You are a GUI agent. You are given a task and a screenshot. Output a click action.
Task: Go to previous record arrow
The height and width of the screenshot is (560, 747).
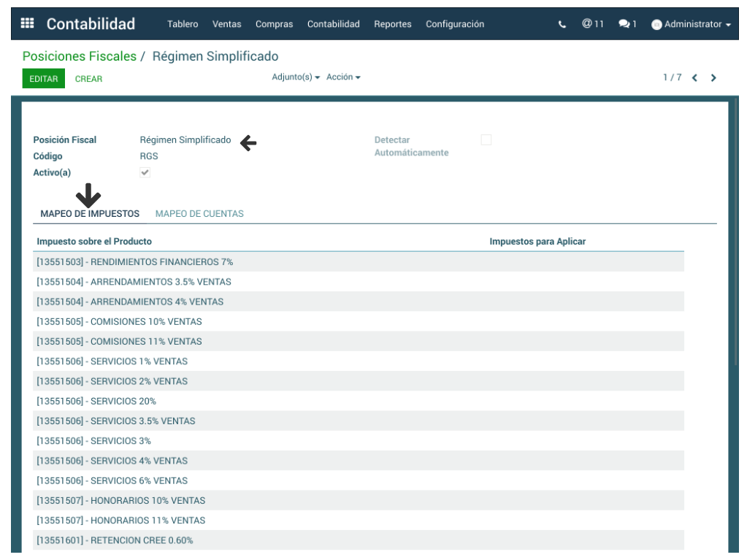pos(694,78)
